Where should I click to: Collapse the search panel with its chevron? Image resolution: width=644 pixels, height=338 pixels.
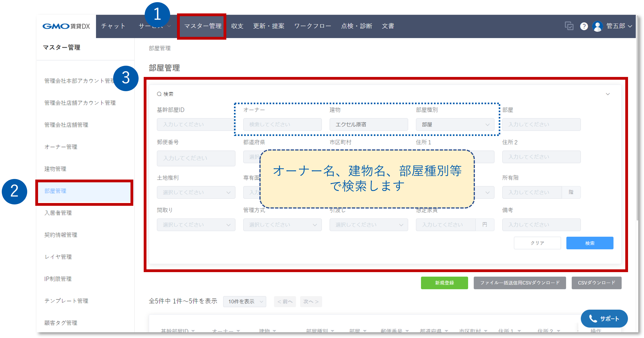(608, 94)
